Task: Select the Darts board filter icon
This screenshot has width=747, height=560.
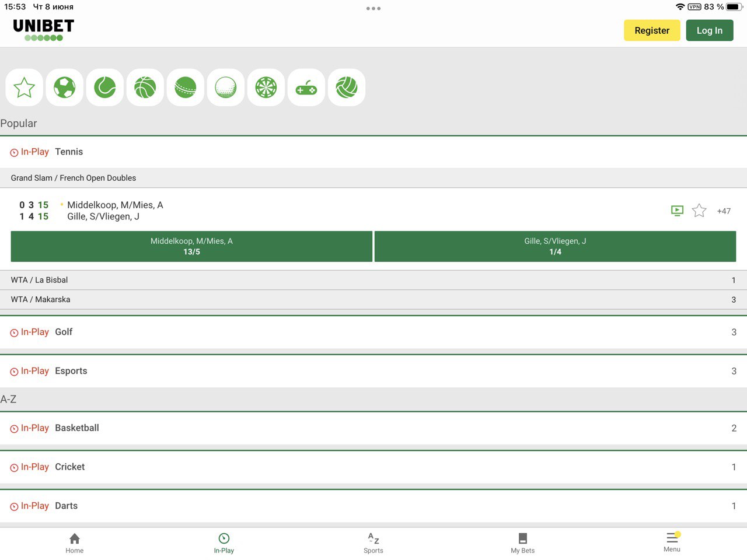Action: [266, 87]
